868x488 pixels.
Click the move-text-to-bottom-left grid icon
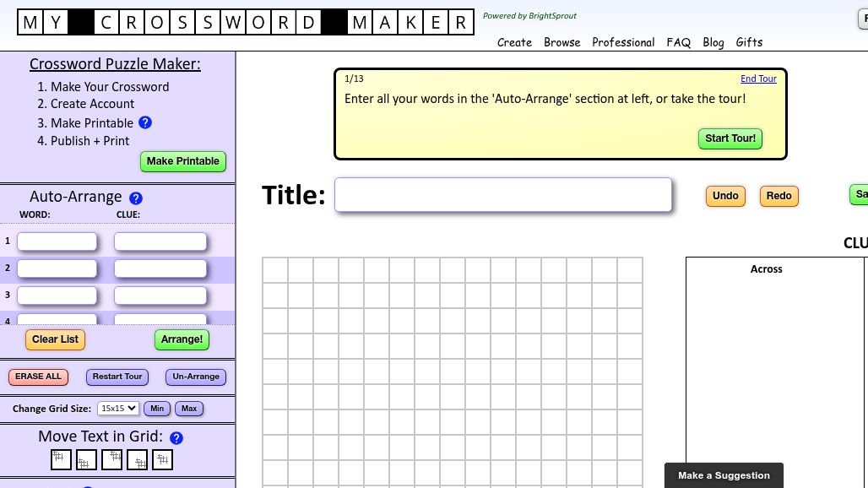[86, 460]
